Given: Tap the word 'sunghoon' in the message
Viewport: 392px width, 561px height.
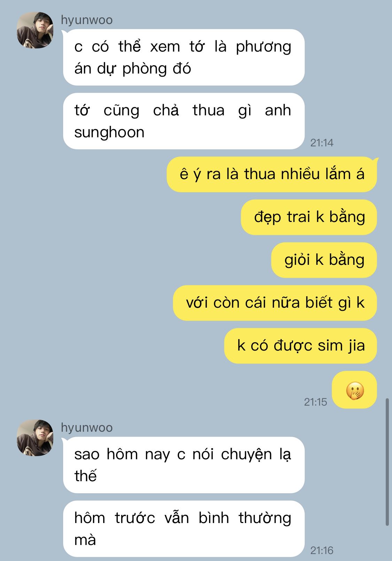Looking at the screenshot, I should [x=109, y=133].
